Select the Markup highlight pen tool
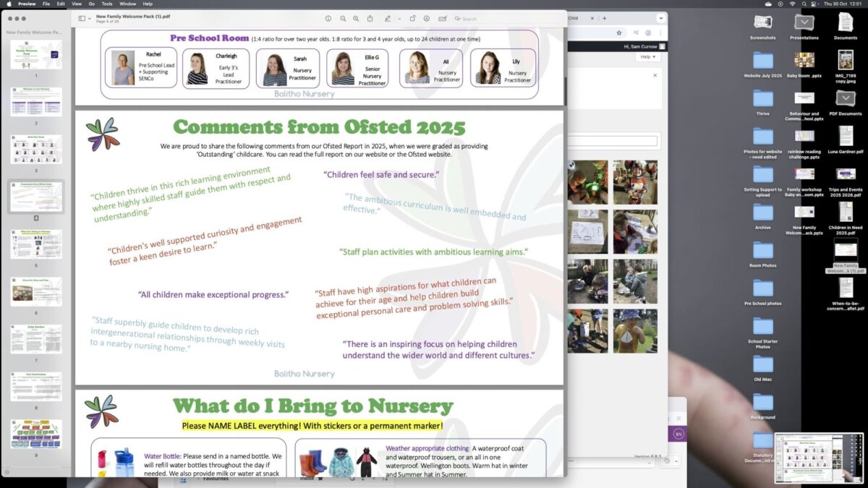Viewport: 868px width, 488px height. click(x=388, y=18)
